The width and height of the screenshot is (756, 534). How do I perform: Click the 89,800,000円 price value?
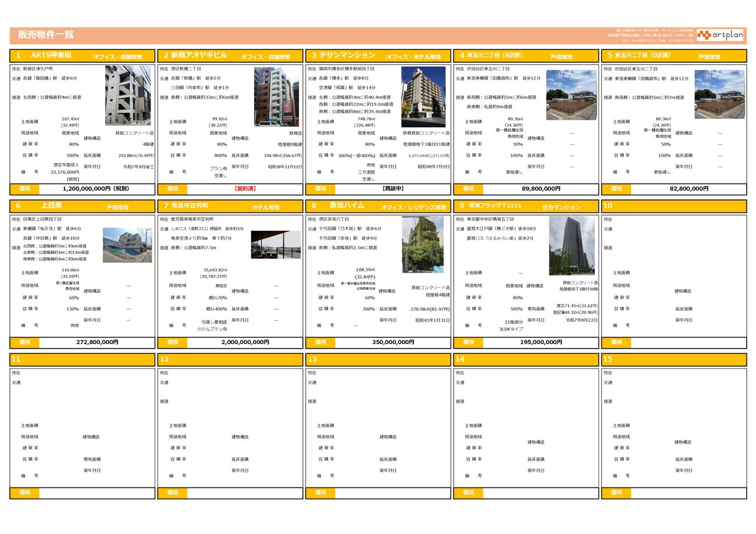point(541,189)
